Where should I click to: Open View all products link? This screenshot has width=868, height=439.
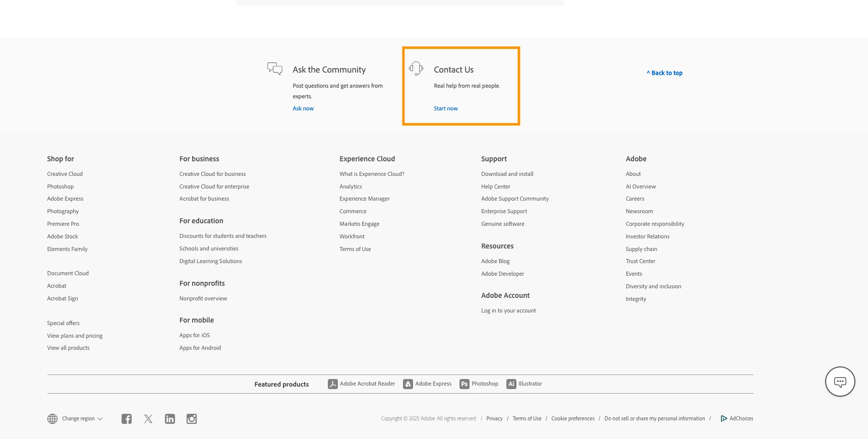tap(69, 348)
